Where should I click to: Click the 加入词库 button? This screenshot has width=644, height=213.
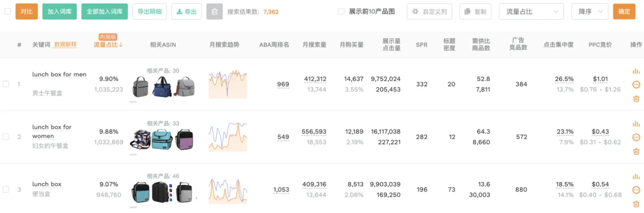pos(60,11)
